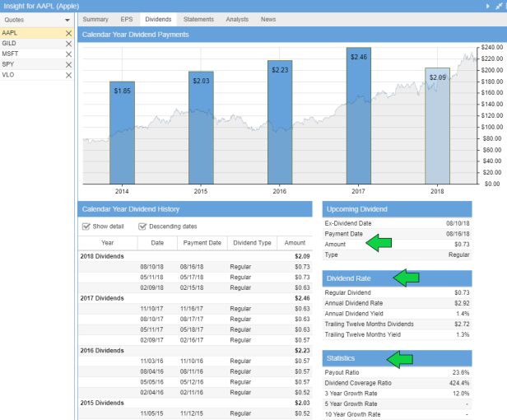Open the Quotes dropdown list
This screenshot has height=420, width=507.
coord(67,20)
